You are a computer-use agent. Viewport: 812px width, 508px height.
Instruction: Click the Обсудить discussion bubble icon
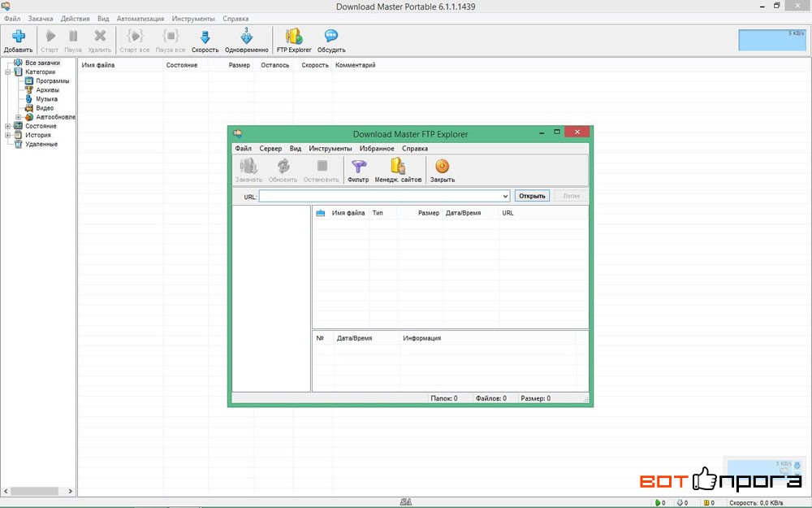(x=331, y=36)
